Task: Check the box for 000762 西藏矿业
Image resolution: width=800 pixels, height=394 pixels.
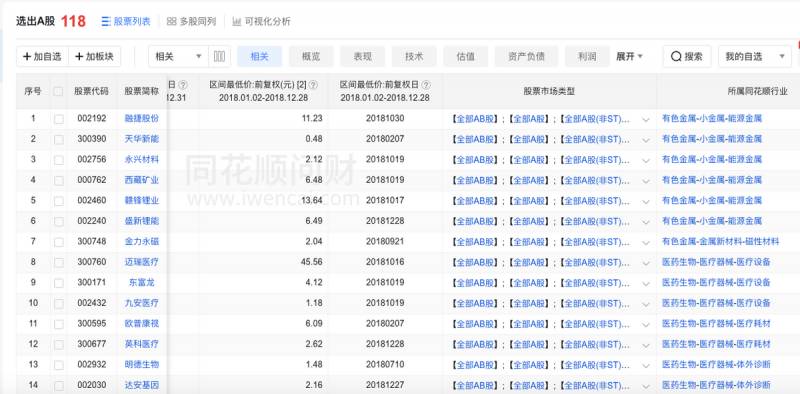Action: (59, 180)
